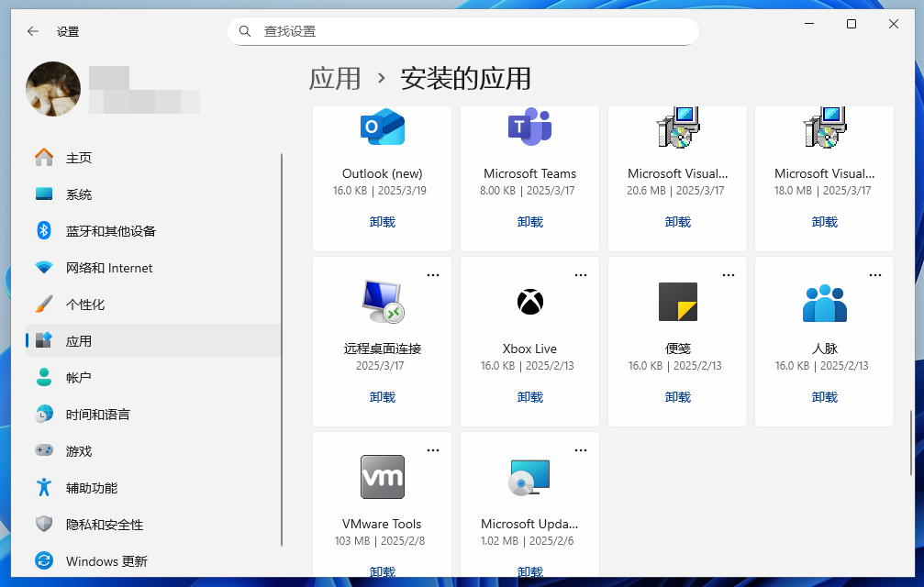The height and width of the screenshot is (587, 924).
Task: Click the Microsoft Update app icon
Action: (x=529, y=477)
